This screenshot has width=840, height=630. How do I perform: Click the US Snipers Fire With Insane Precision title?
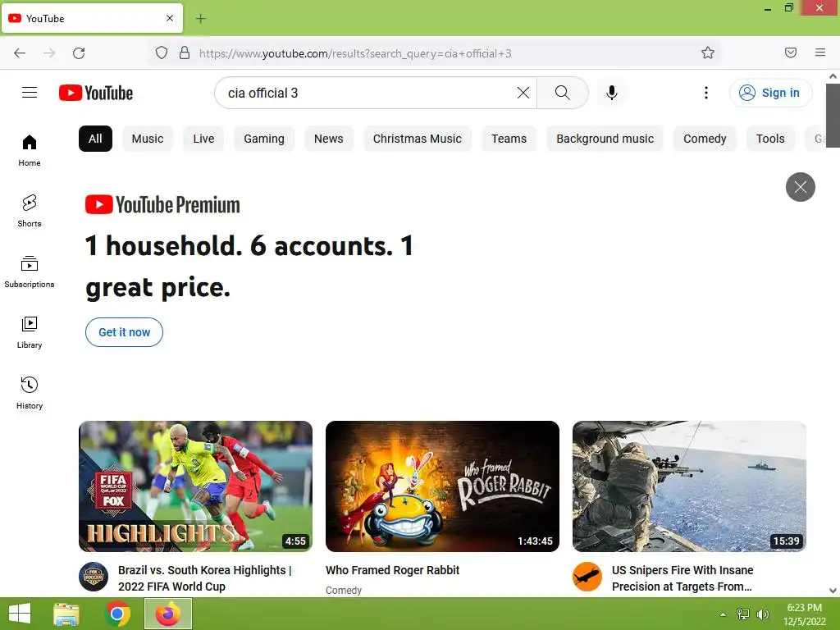(x=682, y=578)
